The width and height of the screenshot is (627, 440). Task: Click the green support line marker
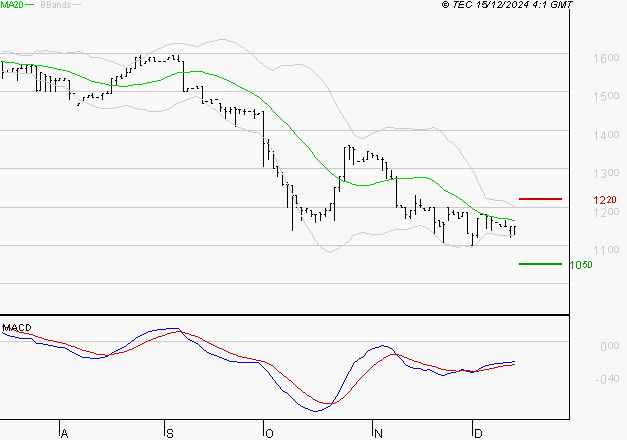540,264
